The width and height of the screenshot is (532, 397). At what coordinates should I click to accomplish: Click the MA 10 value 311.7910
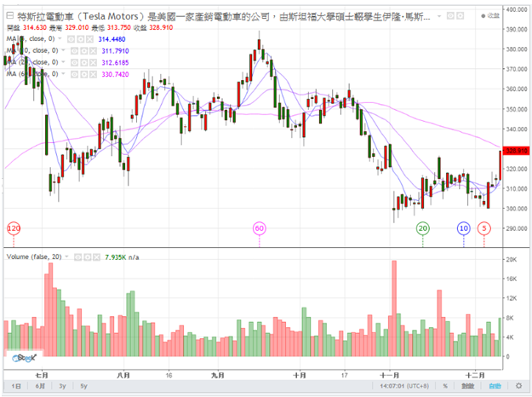click(115, 51)
